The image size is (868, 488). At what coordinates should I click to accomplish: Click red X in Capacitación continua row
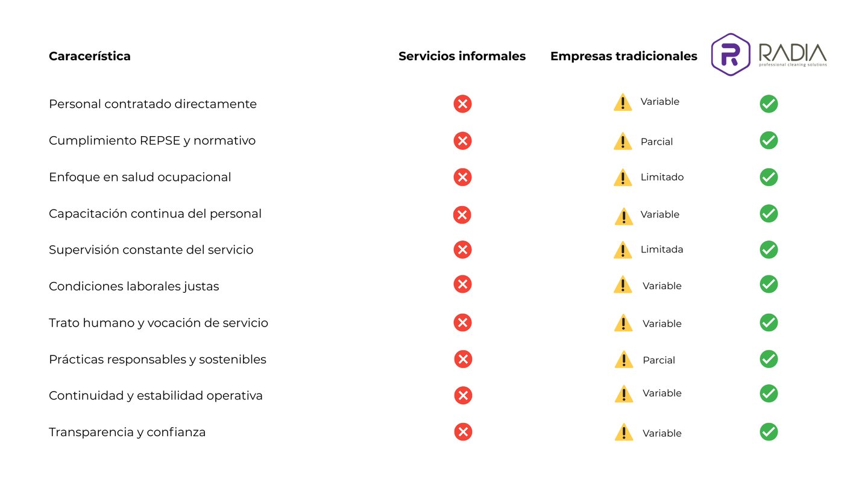coord(462,214)
